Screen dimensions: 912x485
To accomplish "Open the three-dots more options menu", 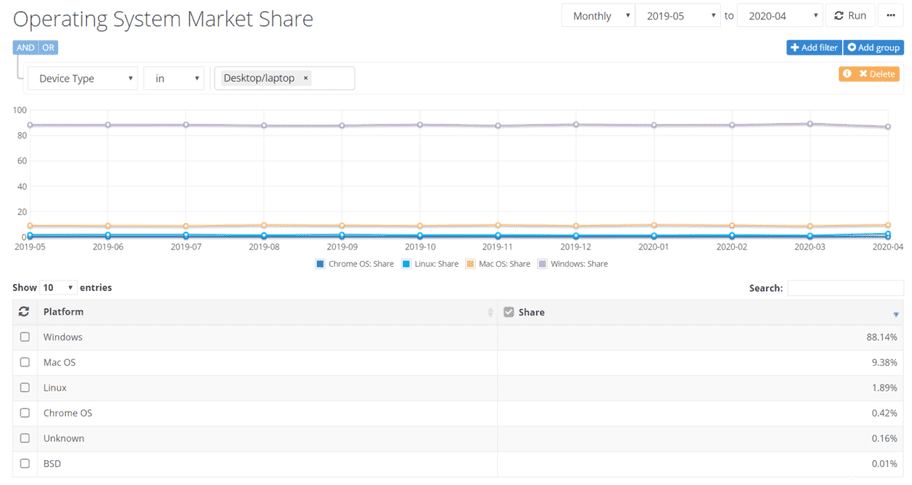I will point(890,16).
